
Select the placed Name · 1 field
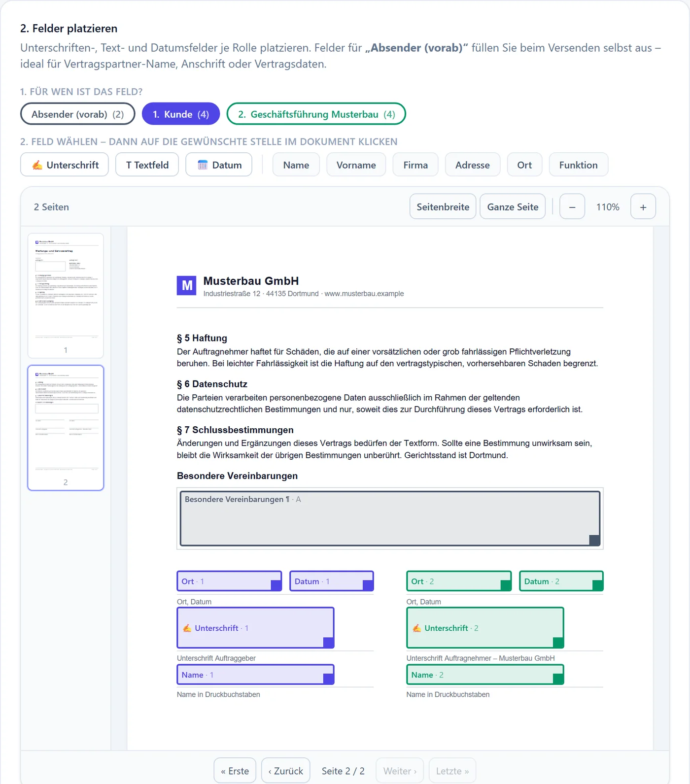(x=255, y=675)
